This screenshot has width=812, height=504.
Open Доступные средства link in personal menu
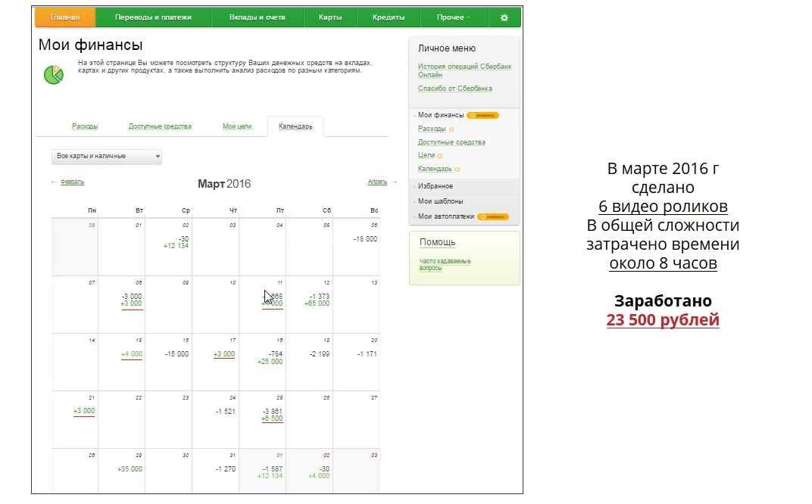pyautogui.click(x=451, y=142)
